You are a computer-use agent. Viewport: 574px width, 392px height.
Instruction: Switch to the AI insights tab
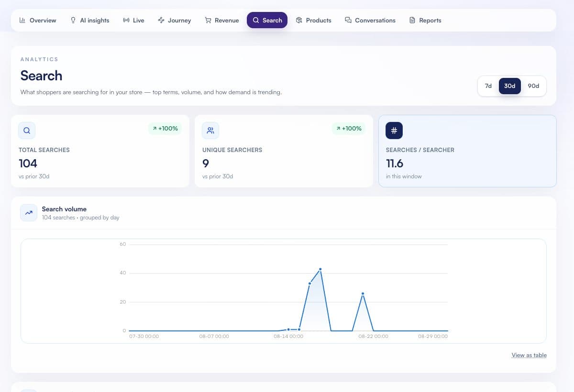(90, 20)
